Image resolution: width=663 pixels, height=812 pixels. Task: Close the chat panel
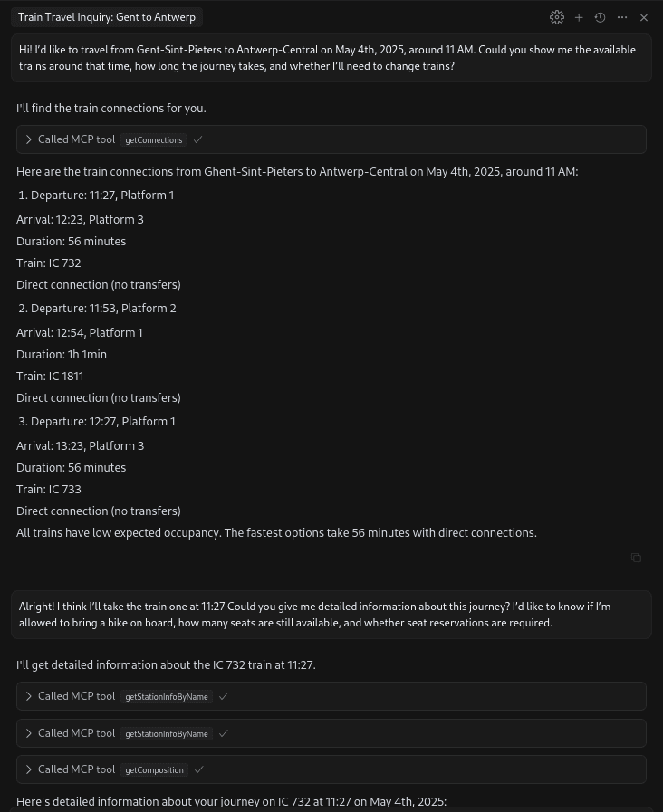(x=644, y=17)
